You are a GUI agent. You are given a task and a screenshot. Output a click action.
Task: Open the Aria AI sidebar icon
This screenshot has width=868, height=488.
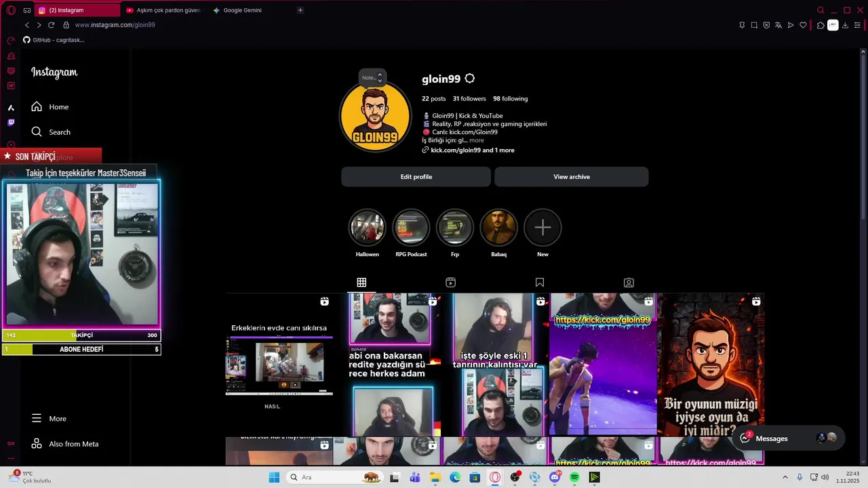pyautogui.click(x=11, y=108)
